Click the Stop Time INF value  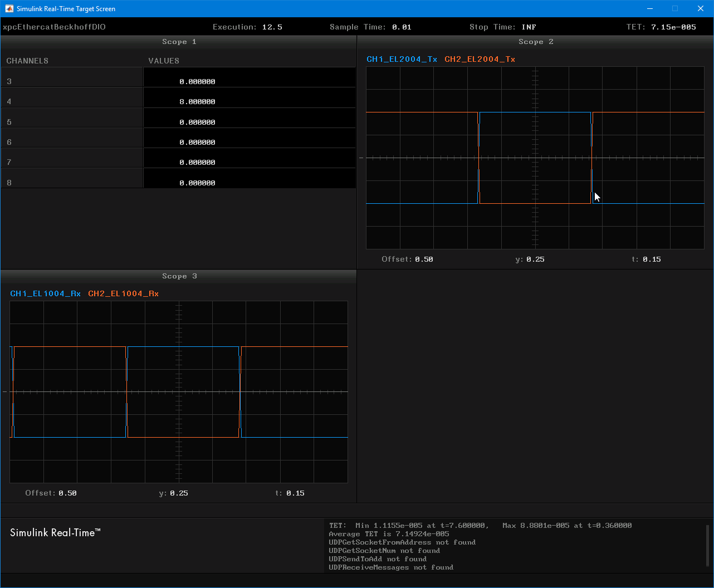(529, 27)
